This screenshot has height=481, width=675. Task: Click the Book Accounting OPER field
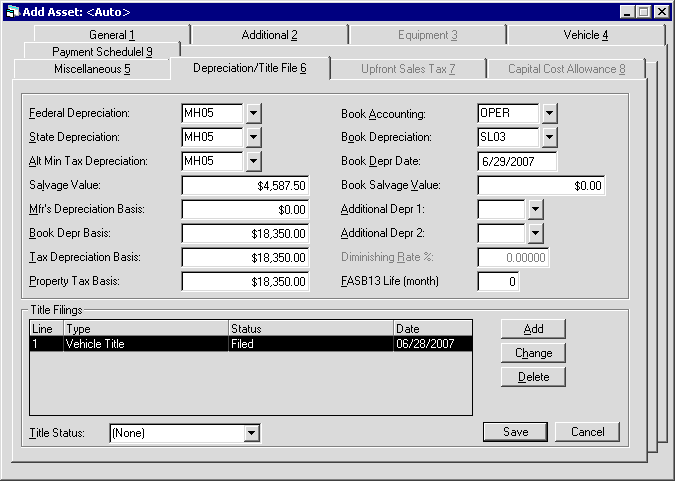(x=508, y=113)
